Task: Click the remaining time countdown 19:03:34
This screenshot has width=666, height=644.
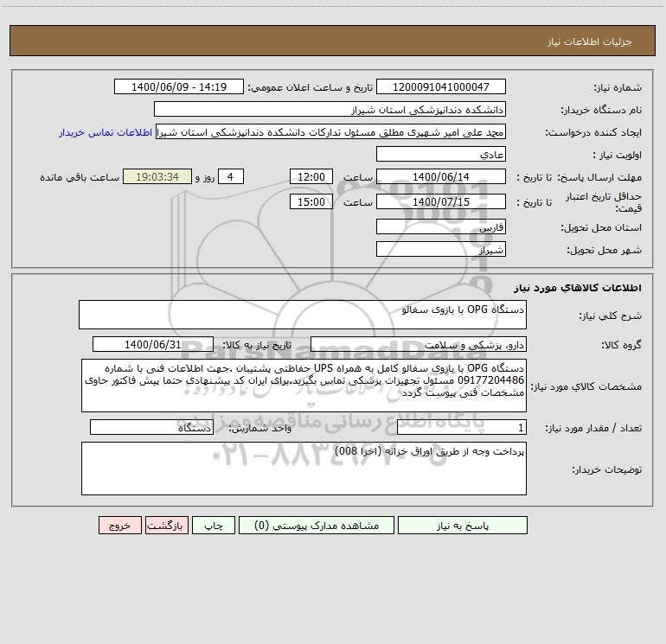Action: pyautogui.click(x=157, y=176)
